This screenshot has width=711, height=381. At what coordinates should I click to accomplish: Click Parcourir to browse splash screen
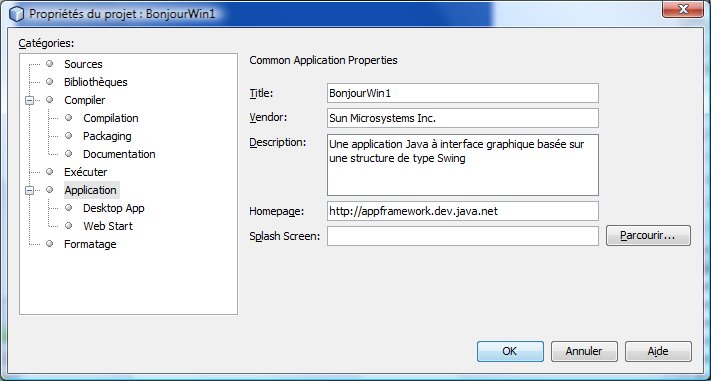(x=648, y=236)
